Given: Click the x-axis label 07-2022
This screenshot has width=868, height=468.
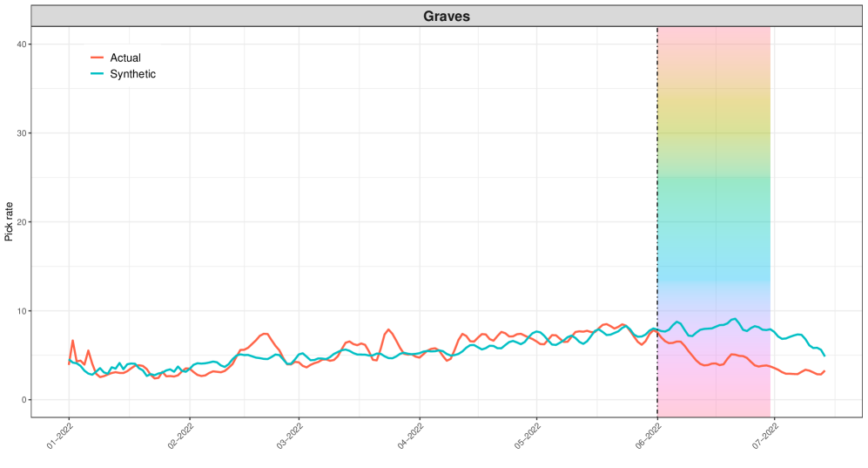Looking at the screenshot, I should pos(765,436).
